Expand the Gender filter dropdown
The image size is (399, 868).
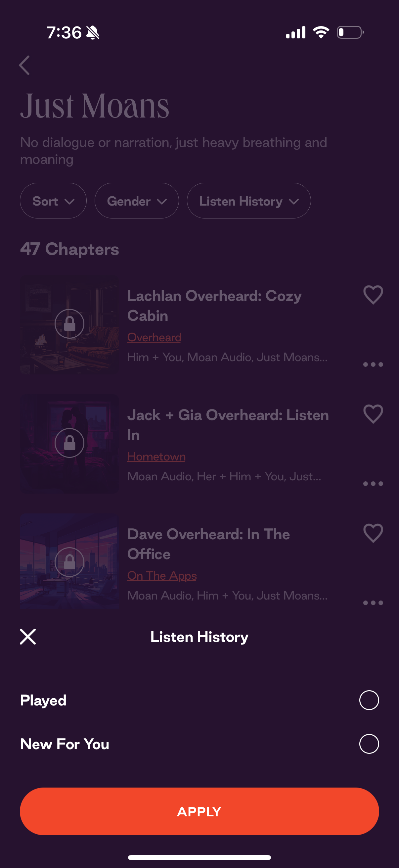[x=137, y=201]
